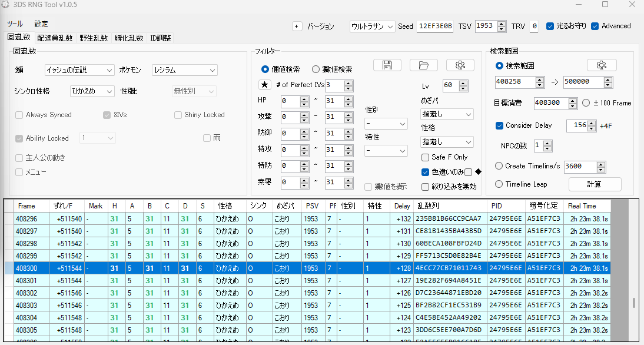Click the open filter folder icon
Image resolution: width=644 pixels, height=345 pixels.
click(x=423, y=65)
